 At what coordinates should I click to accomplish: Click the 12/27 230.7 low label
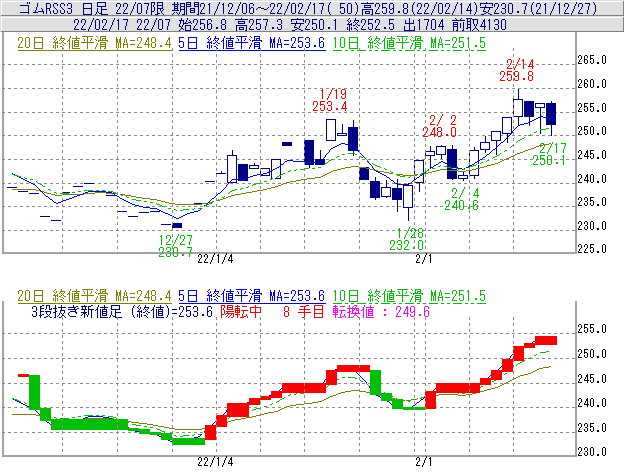[176, 246]
